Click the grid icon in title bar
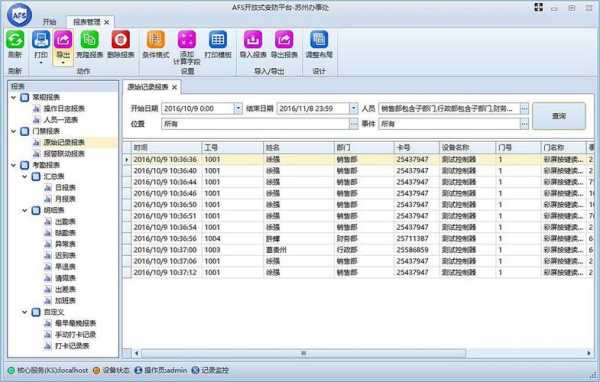Viewport: 600px width, 382px height. pos(538,7)
